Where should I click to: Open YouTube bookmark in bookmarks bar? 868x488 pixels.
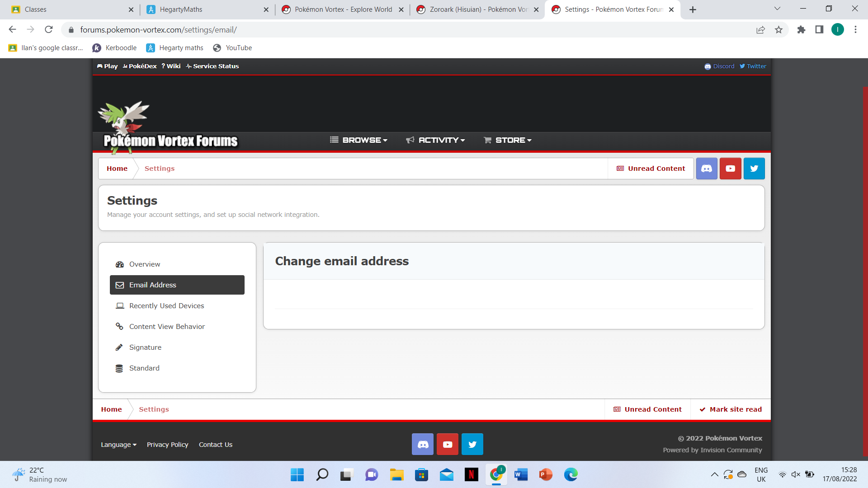(x=232, y=48)
